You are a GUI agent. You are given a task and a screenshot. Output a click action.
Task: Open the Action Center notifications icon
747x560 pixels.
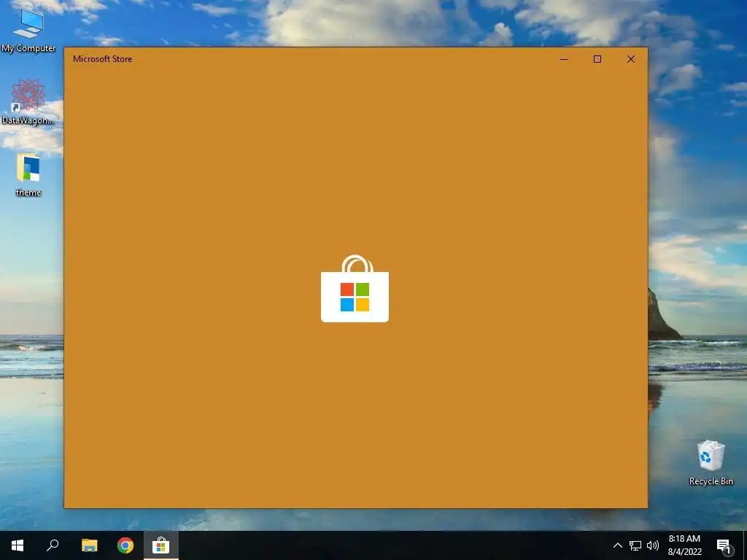[723, 545]
